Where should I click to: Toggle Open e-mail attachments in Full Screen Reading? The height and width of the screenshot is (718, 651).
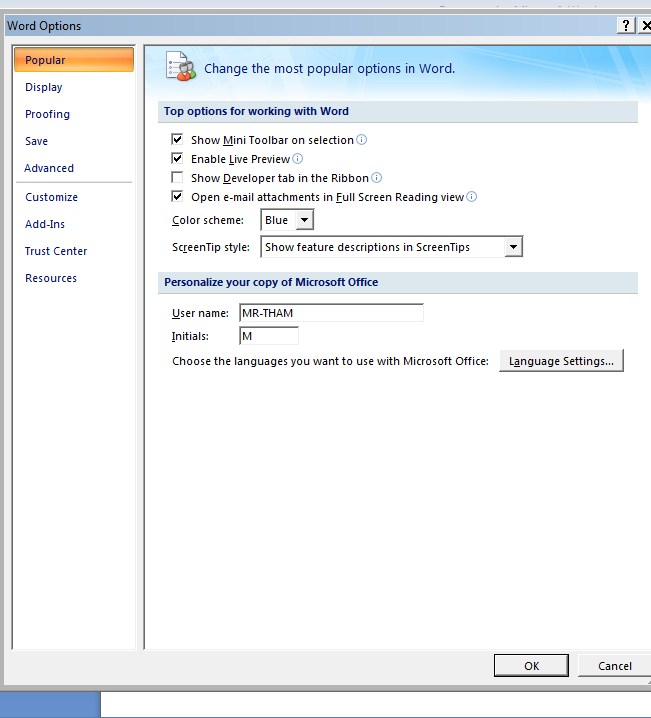click(x=177, y=196)
